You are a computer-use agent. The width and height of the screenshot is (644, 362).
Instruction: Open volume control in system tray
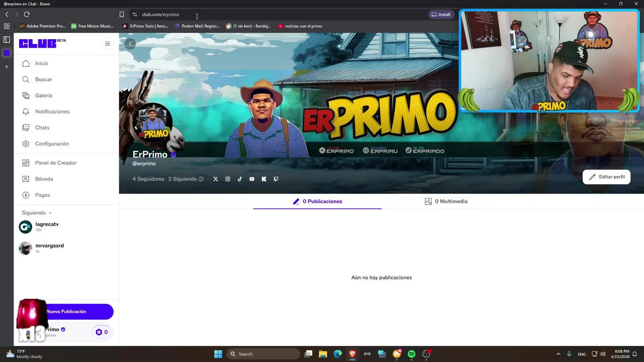tap(603, 354)
